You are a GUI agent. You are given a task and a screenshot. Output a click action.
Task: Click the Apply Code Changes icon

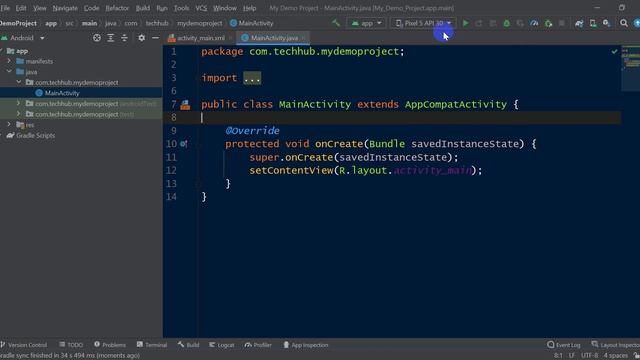(493, 23)
